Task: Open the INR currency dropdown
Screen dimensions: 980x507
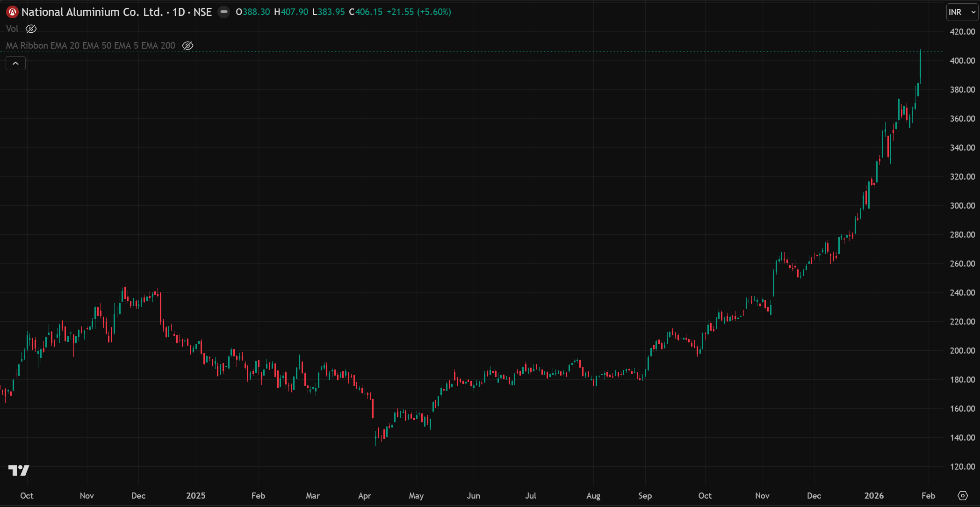Action: click(962, 12)
